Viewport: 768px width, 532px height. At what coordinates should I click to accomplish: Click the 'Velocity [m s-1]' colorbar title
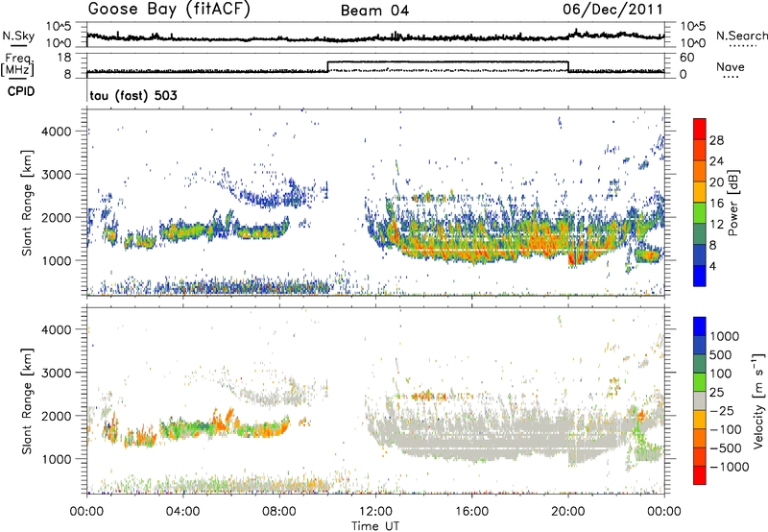tap(758, 400)
